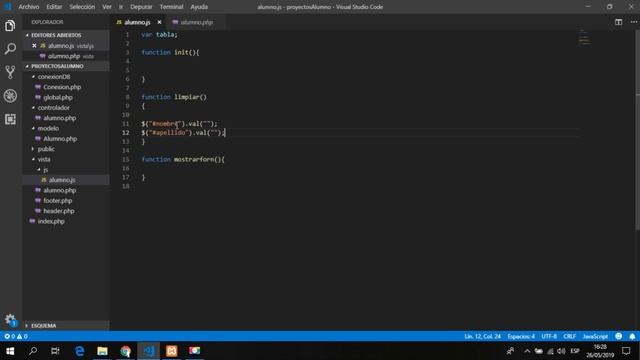
Task: Open the Archivo menu
Action: click(29, 7)
